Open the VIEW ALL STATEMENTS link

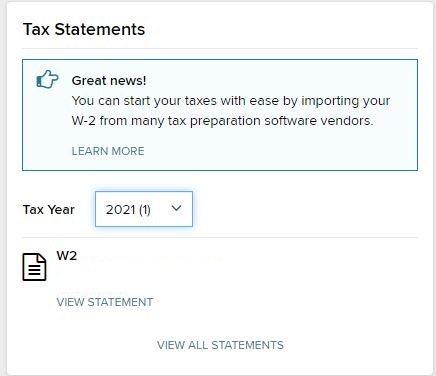click(220, 345)
